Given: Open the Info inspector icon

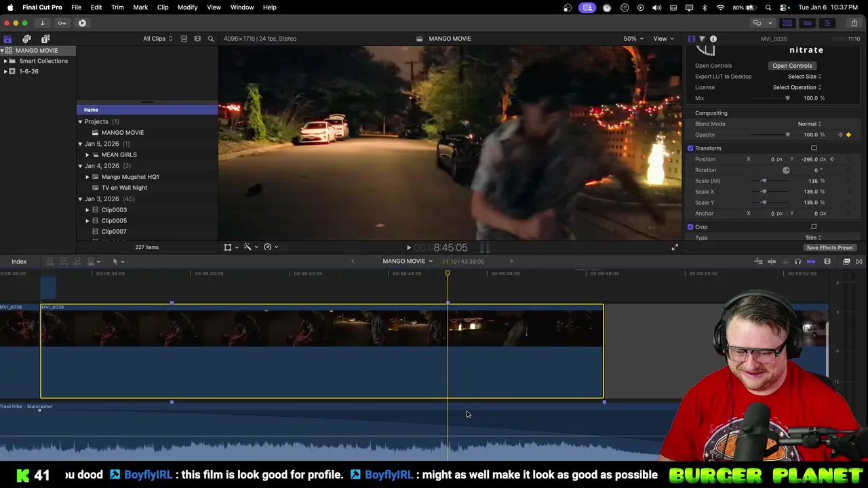Looking at the screenshot, I should pyautogui.click(x=713, y=39).
